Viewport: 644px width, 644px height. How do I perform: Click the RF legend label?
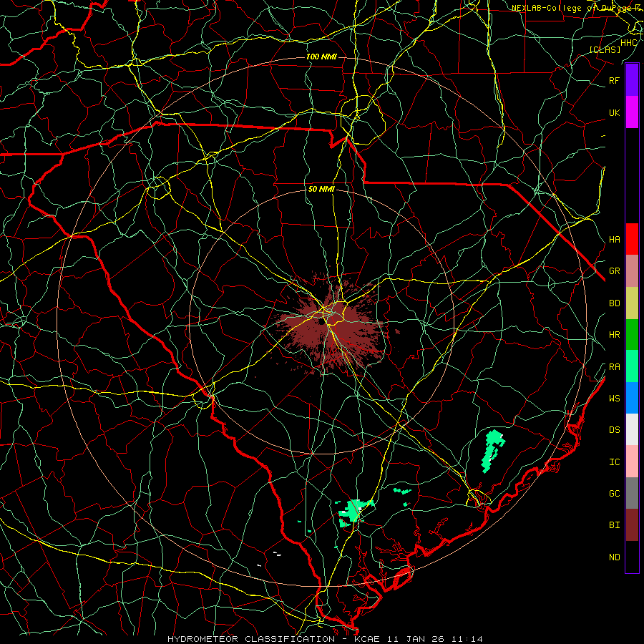pyautogui.click(x=614, y=80)
